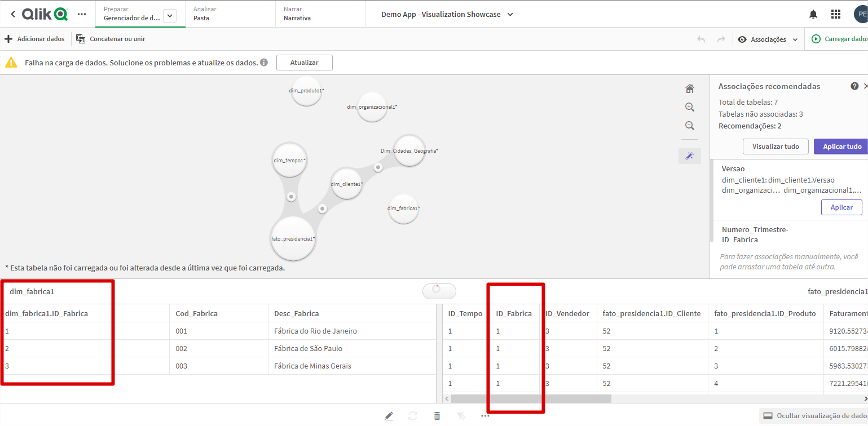The width and height of the screenshot is (868, 426).
Task: Select the dim_cliente1 table bubble
Action: coord(346,184)
